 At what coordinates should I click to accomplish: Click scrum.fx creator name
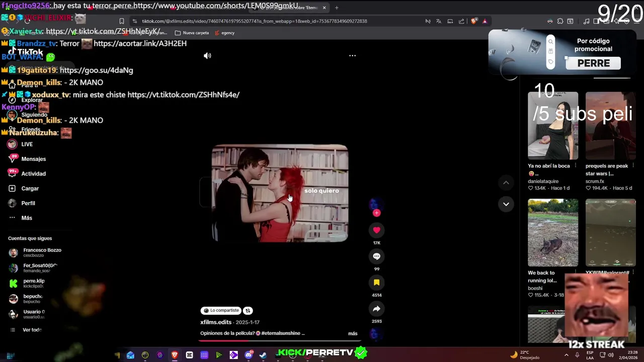pos(595,182)
